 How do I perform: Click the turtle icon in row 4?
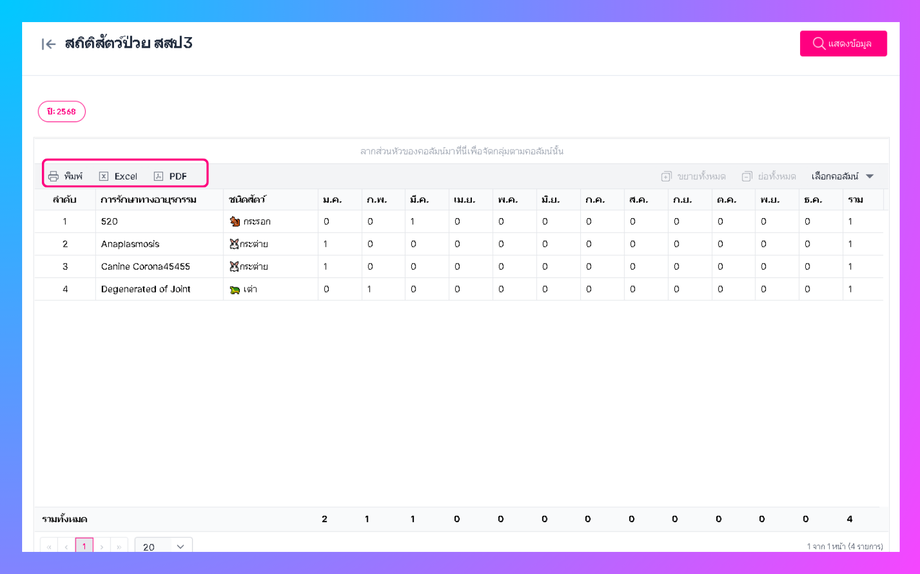click(x=235, y=290)
